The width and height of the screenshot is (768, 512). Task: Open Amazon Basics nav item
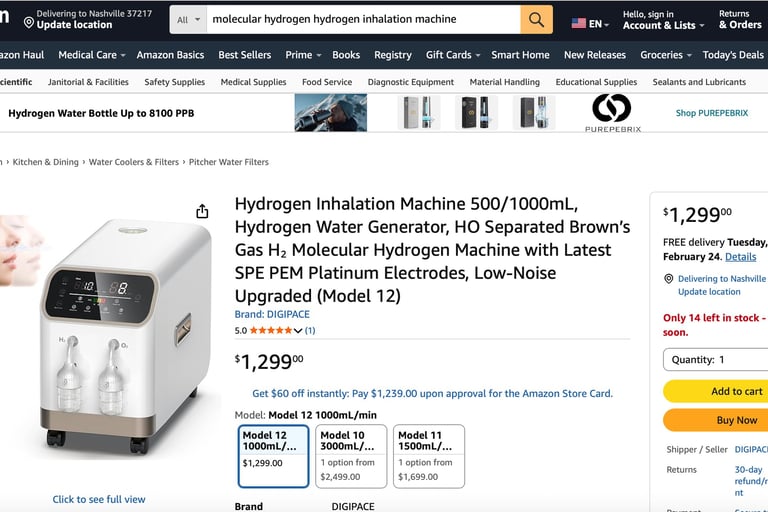coord(170,55)
